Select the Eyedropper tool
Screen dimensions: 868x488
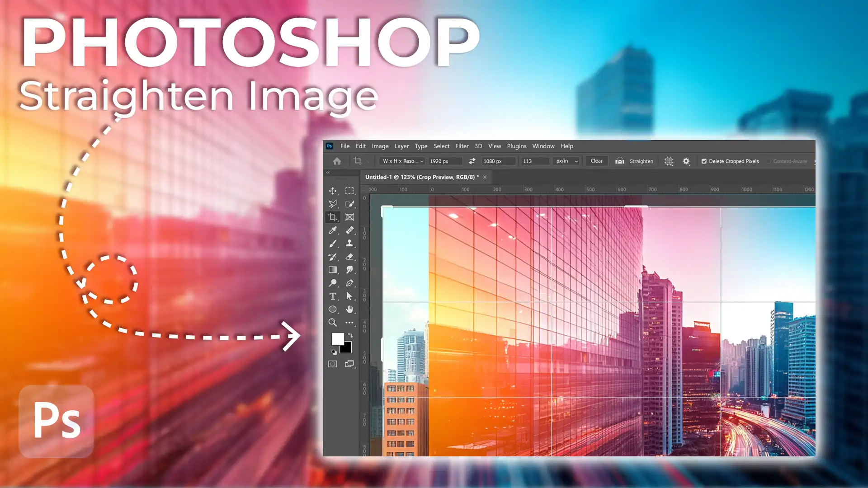coord(333,230)
